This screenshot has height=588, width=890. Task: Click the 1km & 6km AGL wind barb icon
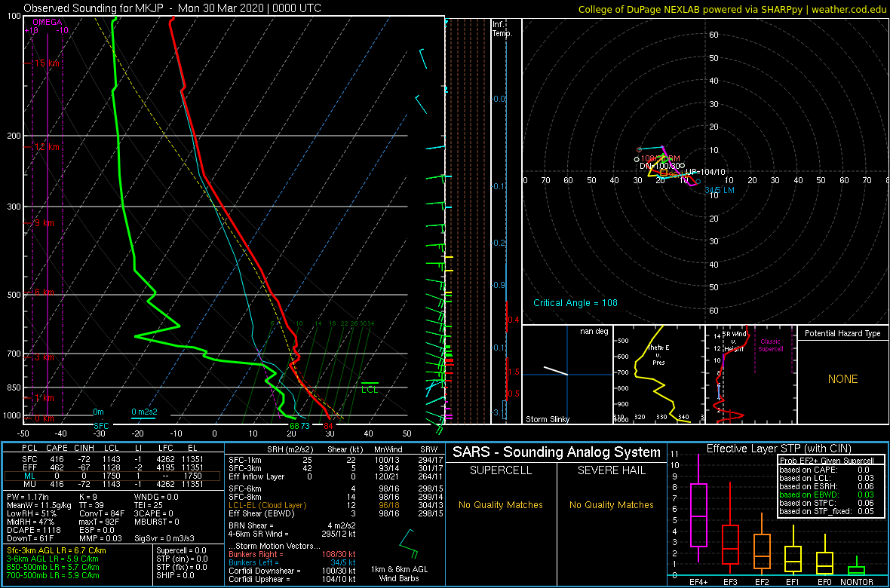(x=408, y=544)
